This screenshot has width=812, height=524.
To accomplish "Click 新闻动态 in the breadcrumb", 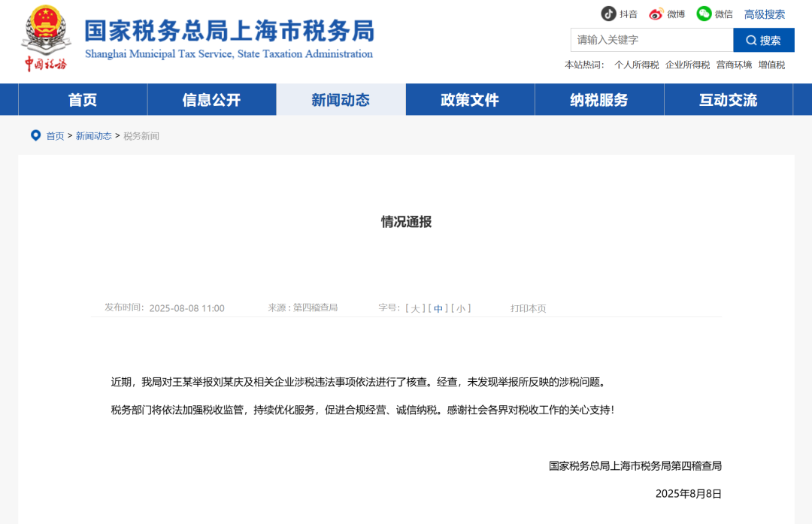I will point(93,136).
